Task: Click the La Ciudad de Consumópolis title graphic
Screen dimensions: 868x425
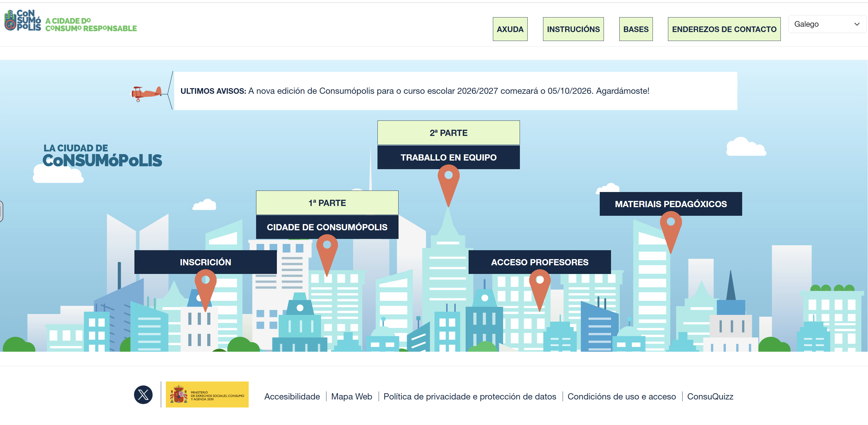Action: point(102,156)
